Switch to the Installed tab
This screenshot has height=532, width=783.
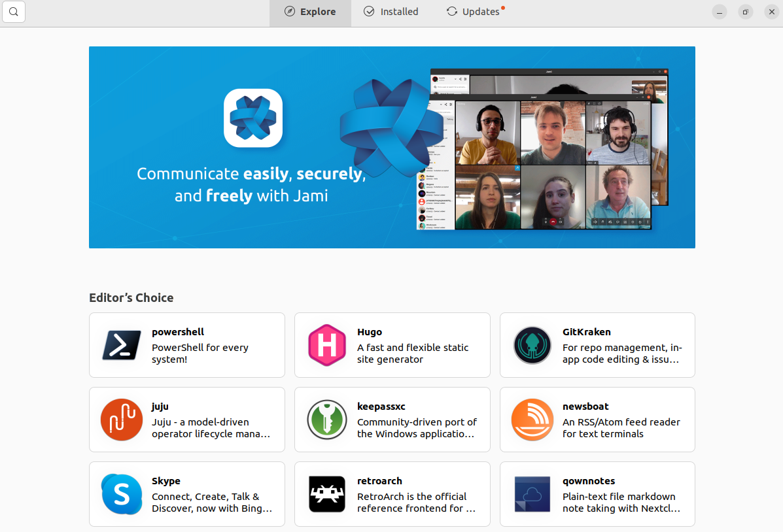391,12
